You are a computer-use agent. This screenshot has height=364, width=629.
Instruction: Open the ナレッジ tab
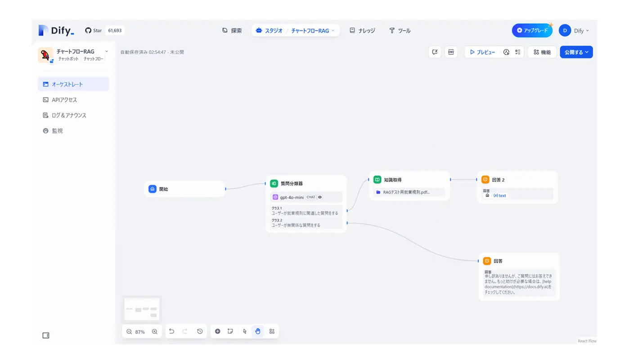pyautogui.click(x=362, y=31)
